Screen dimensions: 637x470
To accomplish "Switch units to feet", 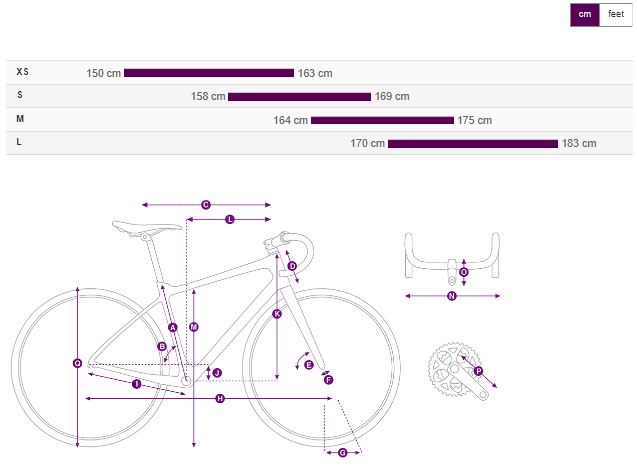I will (616, 15).
